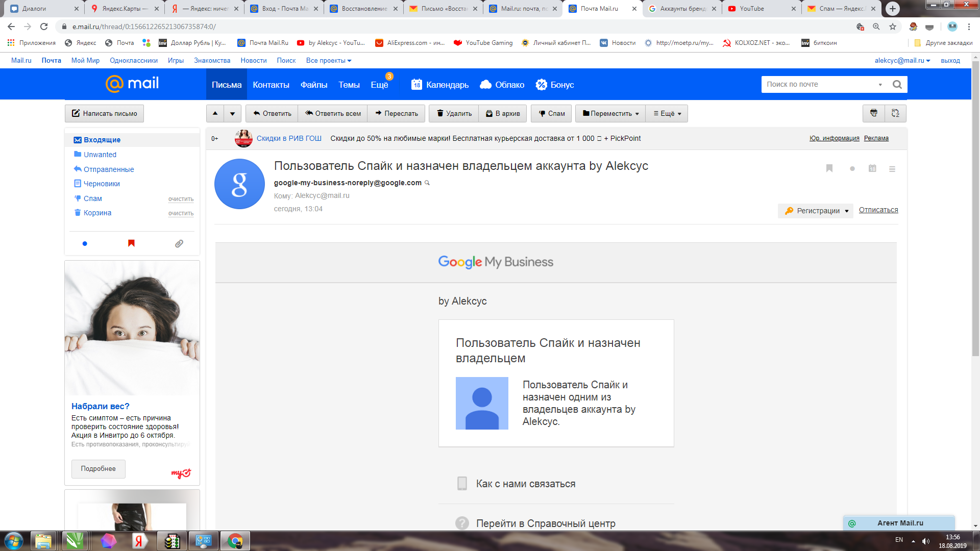Click the Forward icon
Image resolution: width=980 pixels, height=551 pixels.
pos(396,113)
